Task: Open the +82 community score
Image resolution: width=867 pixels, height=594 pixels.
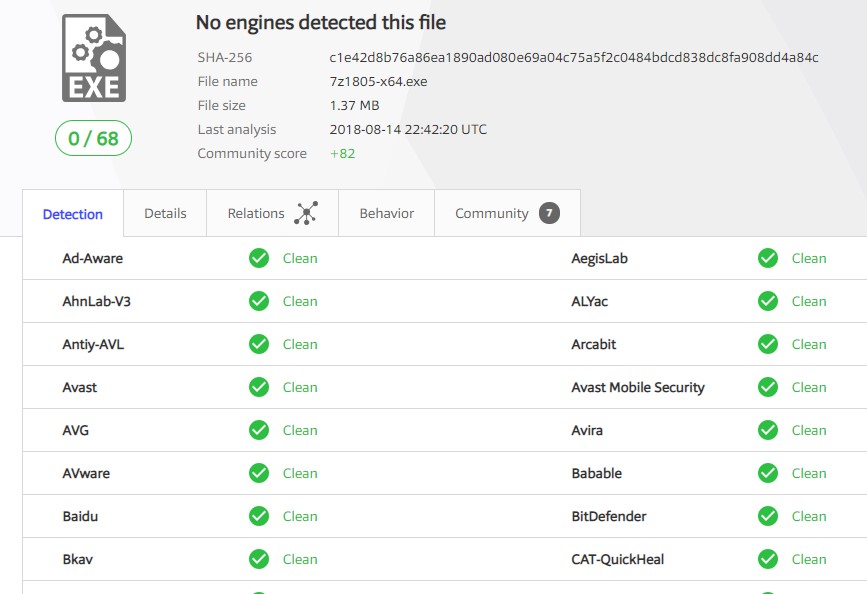Action: click(341, 153)
